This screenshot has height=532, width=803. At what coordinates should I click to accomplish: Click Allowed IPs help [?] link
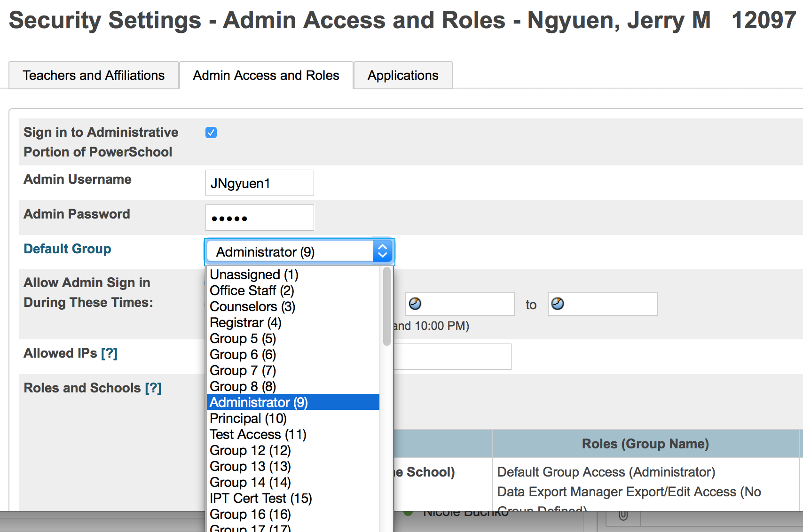(x=109, y=353)
